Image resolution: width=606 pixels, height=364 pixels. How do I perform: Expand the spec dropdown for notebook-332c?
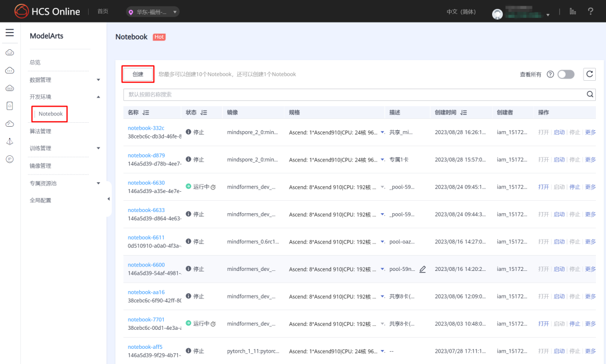click(x=382, y=132)
